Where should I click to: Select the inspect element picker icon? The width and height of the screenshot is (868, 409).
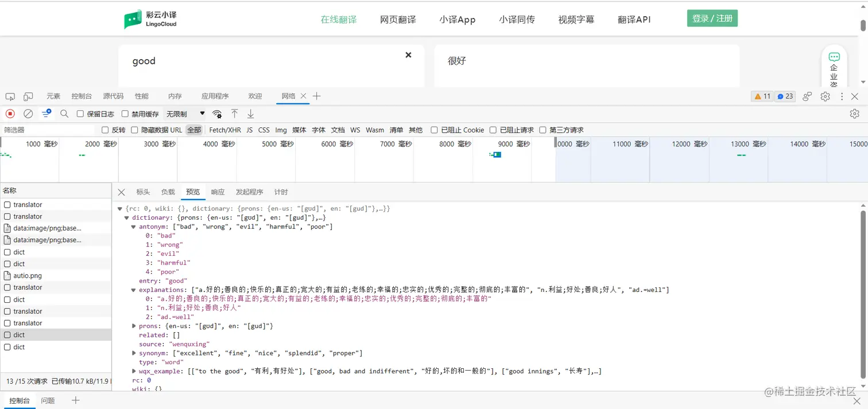10,96
